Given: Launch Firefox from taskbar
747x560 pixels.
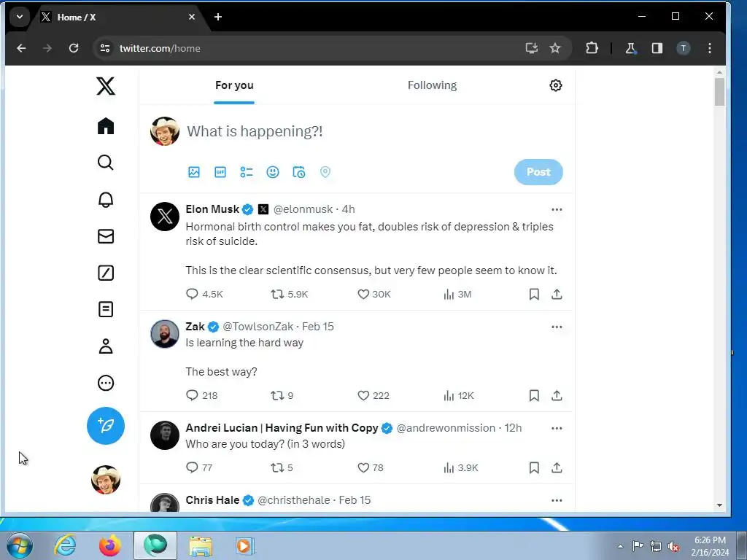Looking at the screenshot, I should coord(109,546).
